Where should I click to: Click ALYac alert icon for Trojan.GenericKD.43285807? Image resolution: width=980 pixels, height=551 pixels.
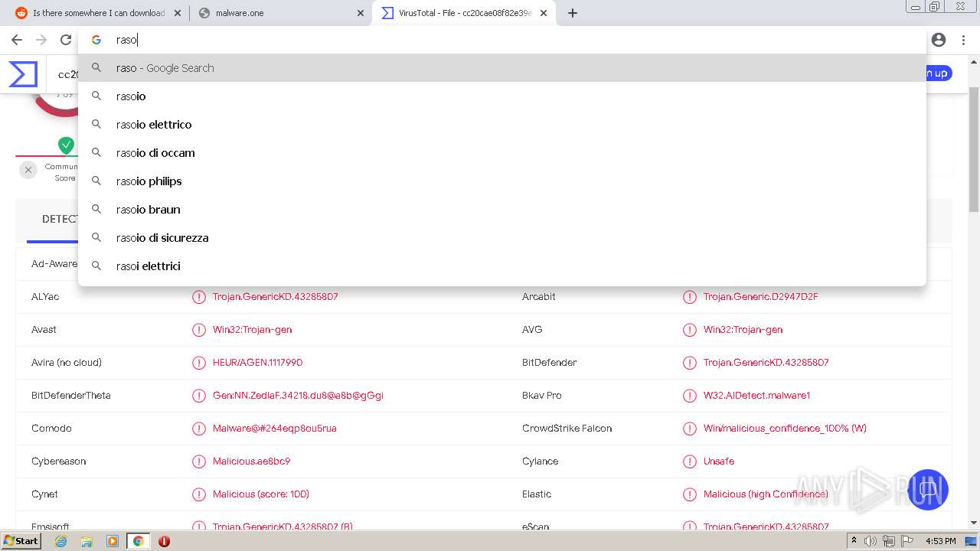199,297
